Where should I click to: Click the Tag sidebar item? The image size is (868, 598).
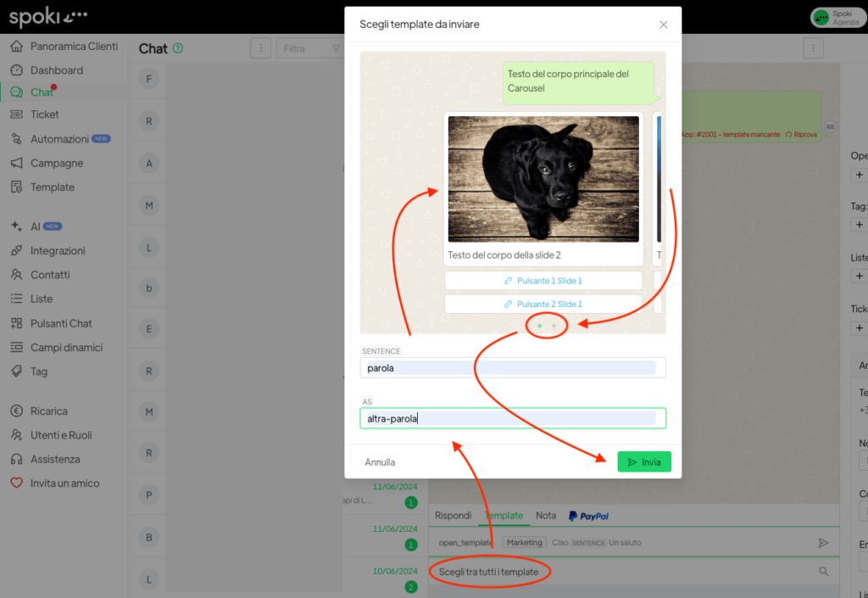[x=39, y=372]
